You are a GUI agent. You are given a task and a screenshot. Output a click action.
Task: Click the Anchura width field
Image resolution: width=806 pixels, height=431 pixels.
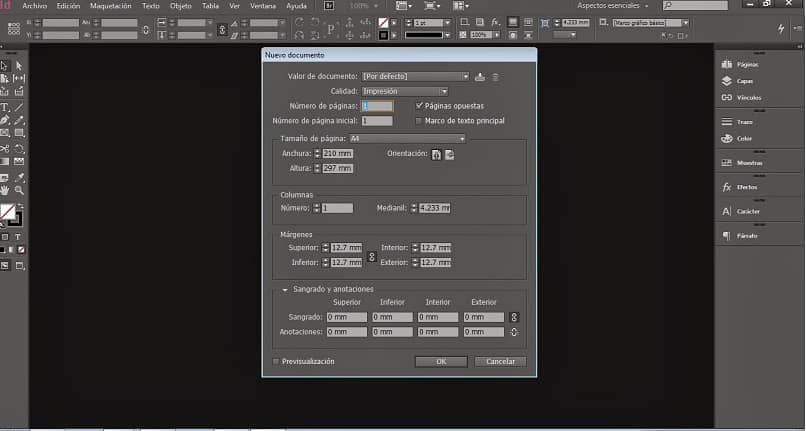click(338, 154)
